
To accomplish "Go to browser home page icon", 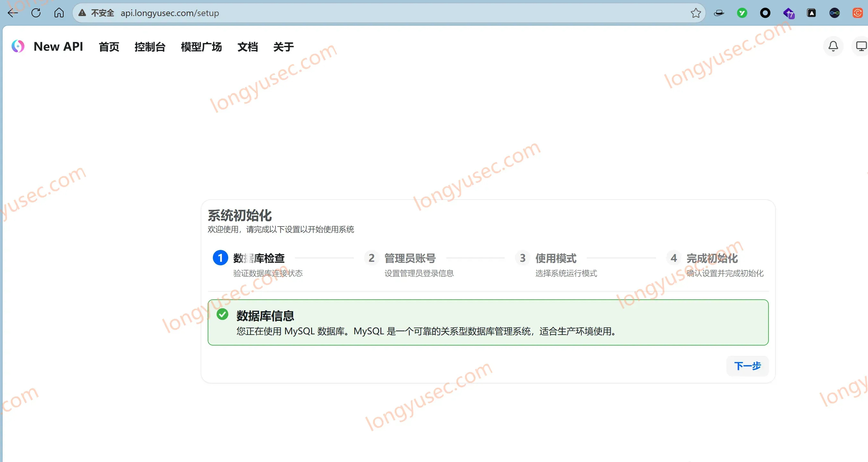I will [x=59, y=13].
